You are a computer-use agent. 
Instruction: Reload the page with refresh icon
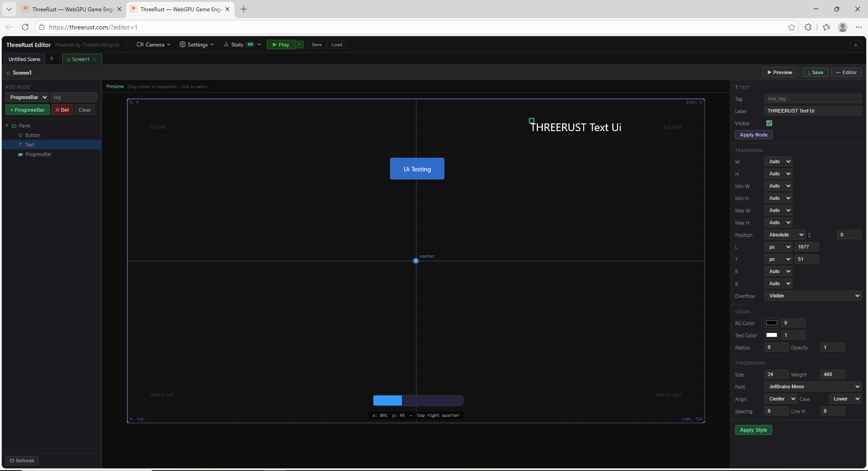pyautogui.click(x=25, y=27)
